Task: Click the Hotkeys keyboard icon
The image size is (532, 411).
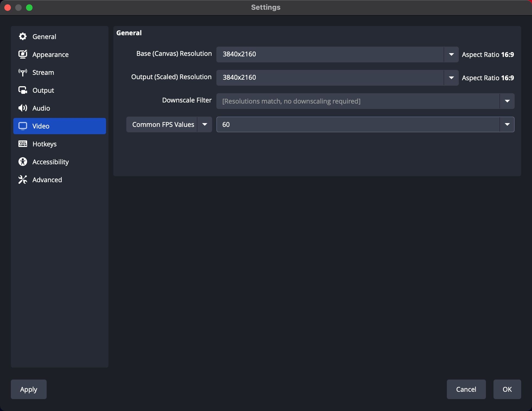Action: click(23, 144)
